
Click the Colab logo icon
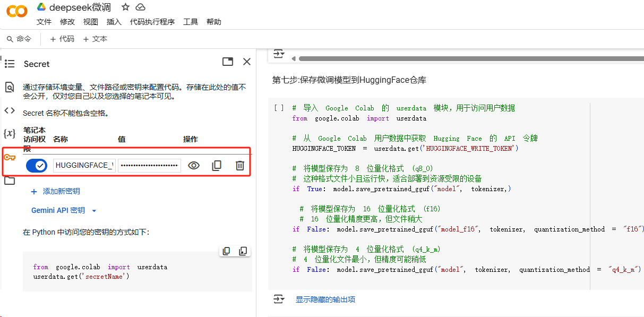tap(17, 12)
